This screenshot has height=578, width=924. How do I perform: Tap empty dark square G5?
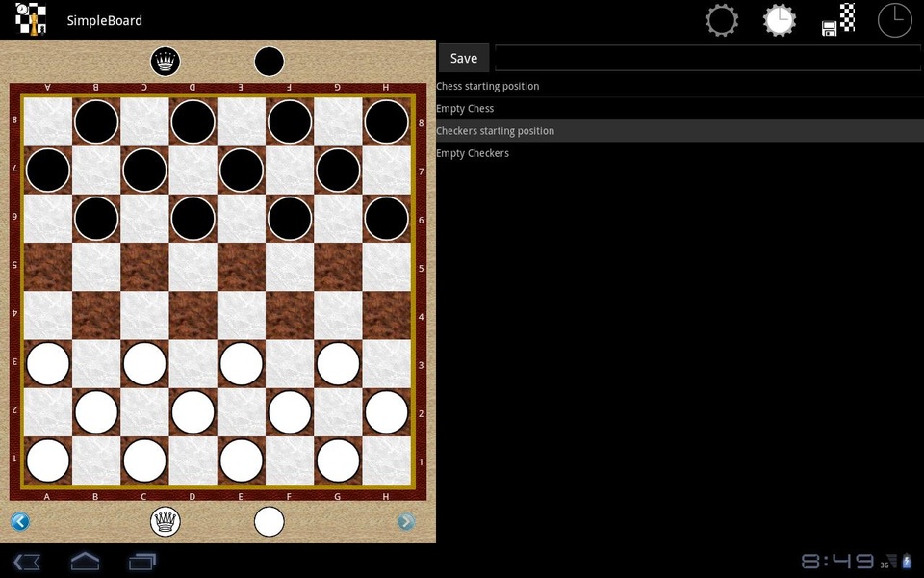pyautogui.click(x=338, y=267)
